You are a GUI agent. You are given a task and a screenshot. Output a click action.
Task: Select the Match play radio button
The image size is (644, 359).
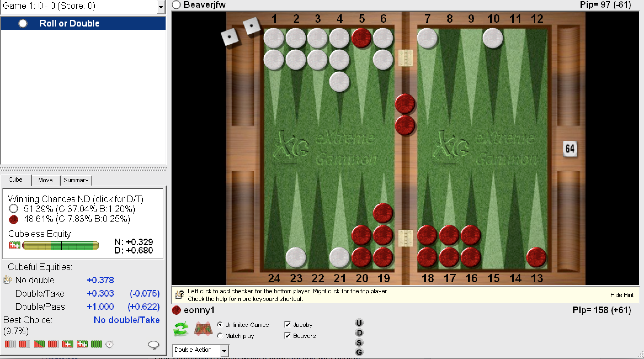(x=220, y=336)
